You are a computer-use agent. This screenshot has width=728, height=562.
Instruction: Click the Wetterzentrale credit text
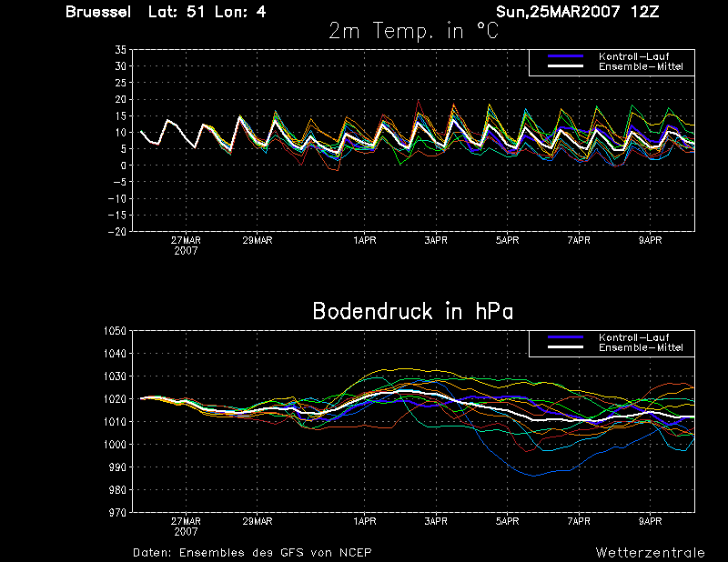click(x=650, y=552)
